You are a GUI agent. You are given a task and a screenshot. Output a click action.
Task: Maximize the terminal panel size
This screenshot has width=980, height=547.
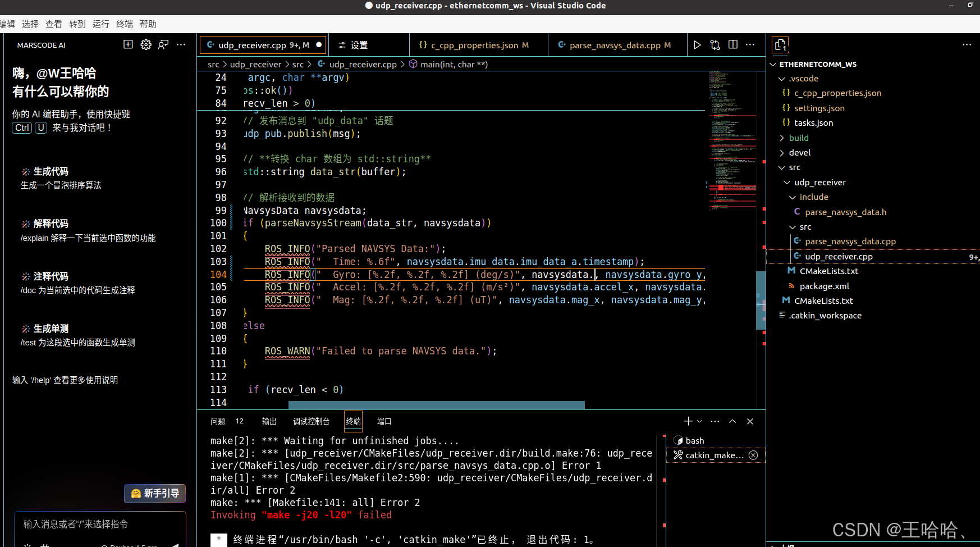pos(732,421)
